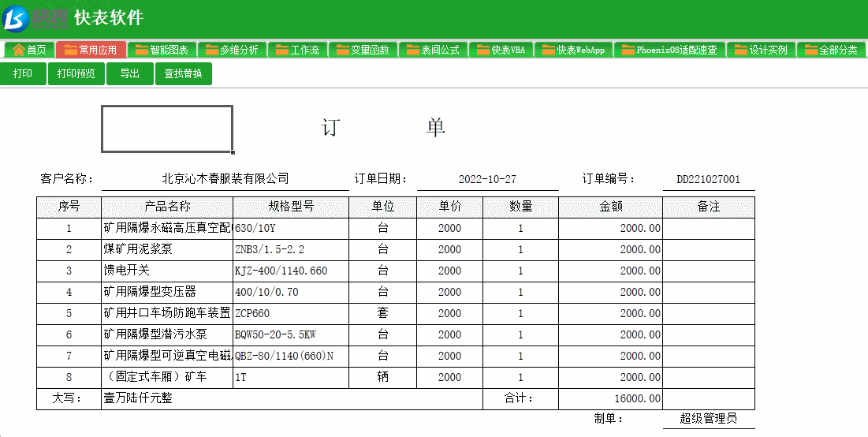Click the 序号 column header

point(69,207)
